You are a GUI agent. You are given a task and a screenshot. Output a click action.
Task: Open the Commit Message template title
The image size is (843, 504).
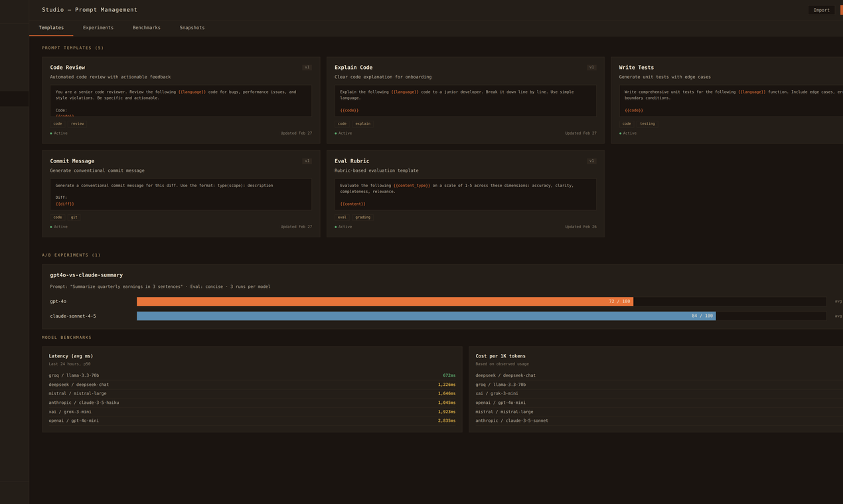tap(72, 161)
